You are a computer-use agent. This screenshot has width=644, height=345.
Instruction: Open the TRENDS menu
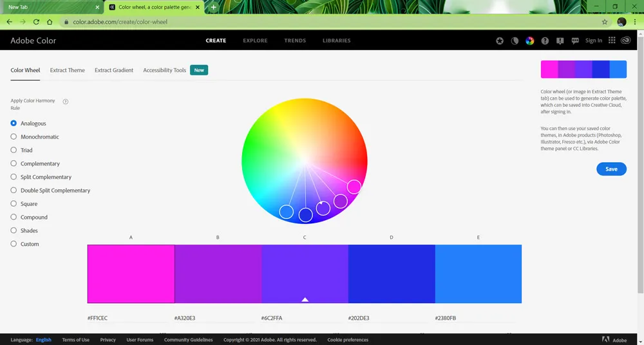[x=295, y=41]
